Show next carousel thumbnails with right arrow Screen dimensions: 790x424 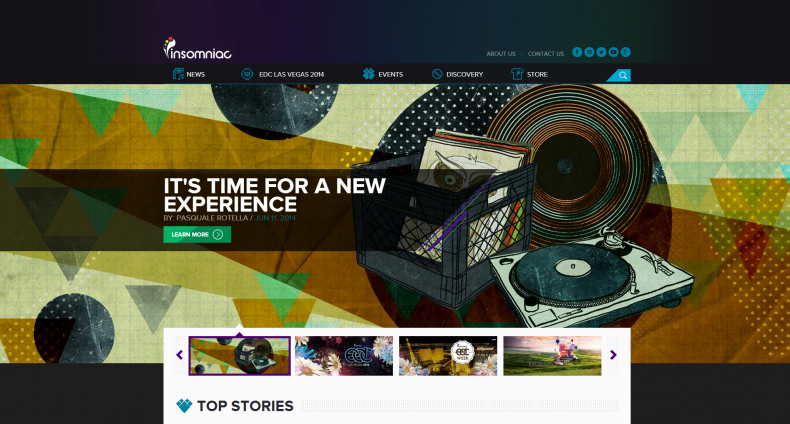(613, 355)
